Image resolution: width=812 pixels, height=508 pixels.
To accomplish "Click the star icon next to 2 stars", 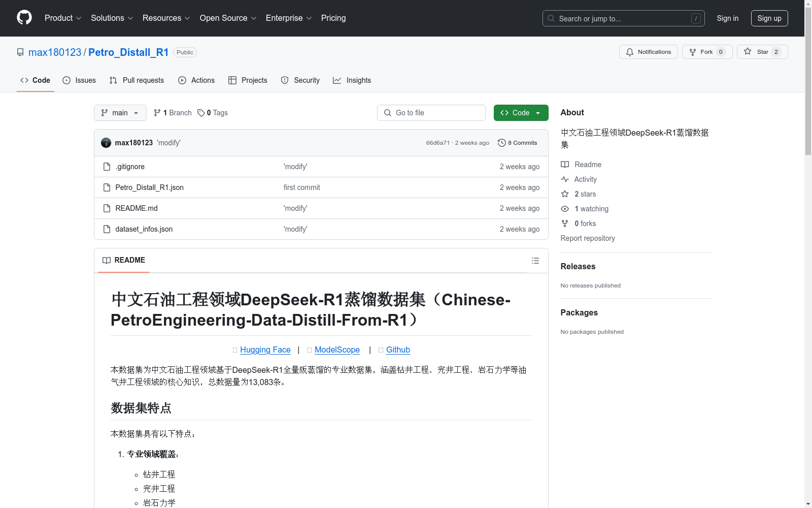I will 565,194.
